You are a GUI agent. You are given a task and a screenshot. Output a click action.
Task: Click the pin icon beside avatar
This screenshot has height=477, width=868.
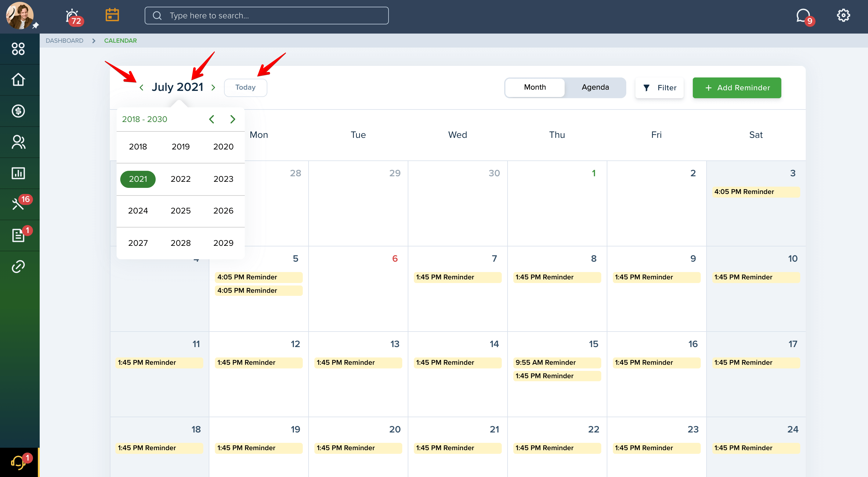35,25
